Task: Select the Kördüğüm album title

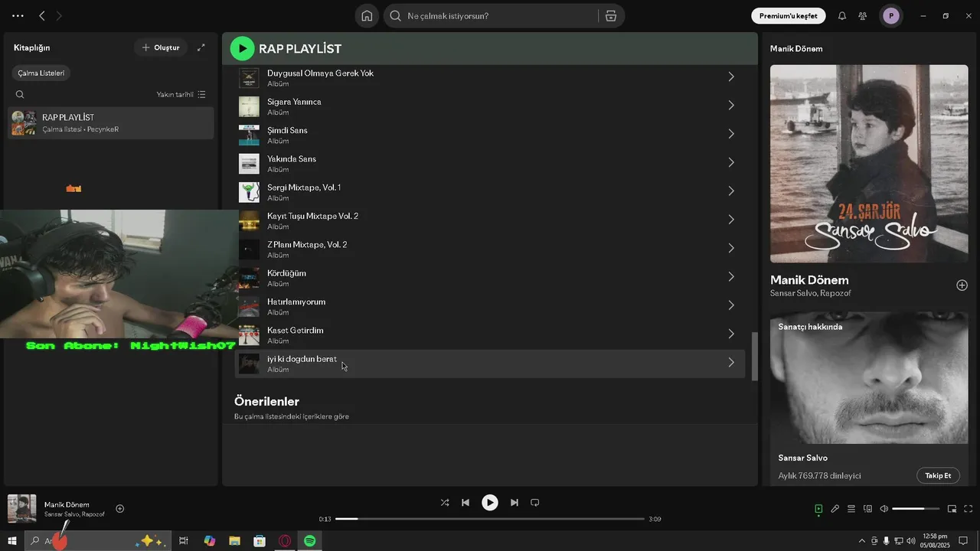Action: pyautogui.click(x=286, y=273)
